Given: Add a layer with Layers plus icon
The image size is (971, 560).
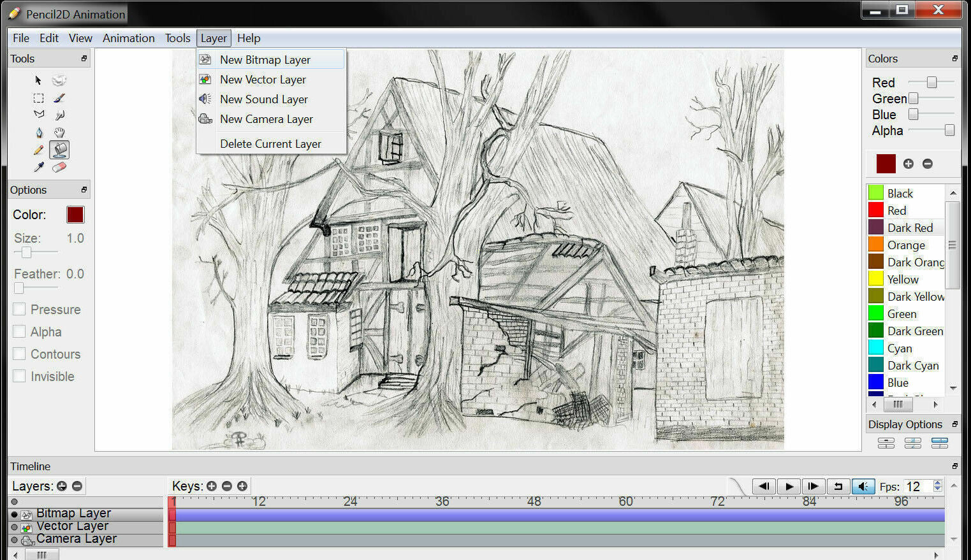Looking at the screenshot, I should tap(62, 486).
